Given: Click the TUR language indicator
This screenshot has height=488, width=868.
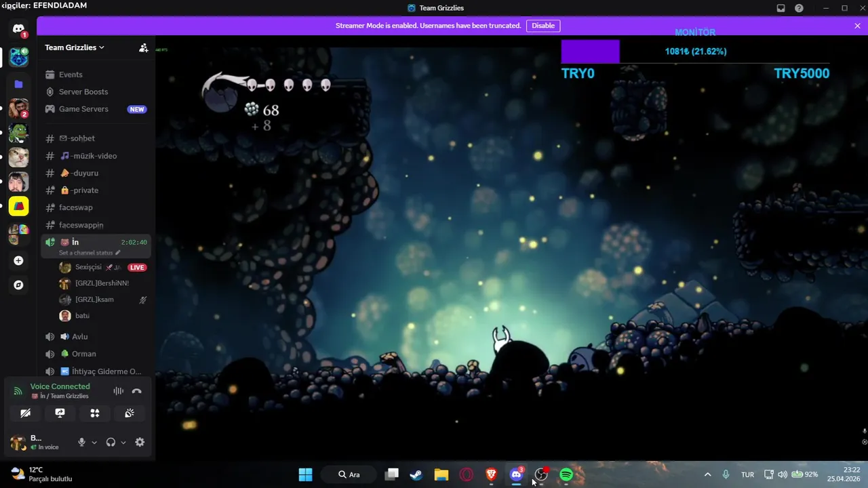Looking at the screenshot, I should click(747, 474).
